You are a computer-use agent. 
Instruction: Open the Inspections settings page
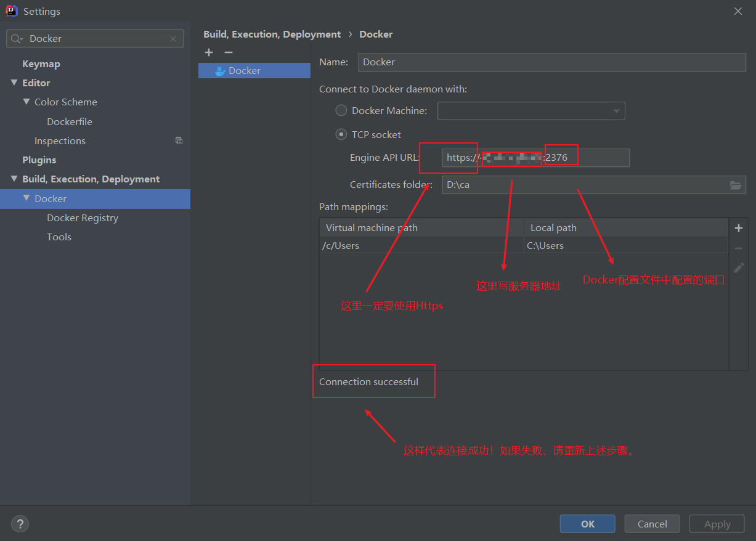tap(60, 140)
